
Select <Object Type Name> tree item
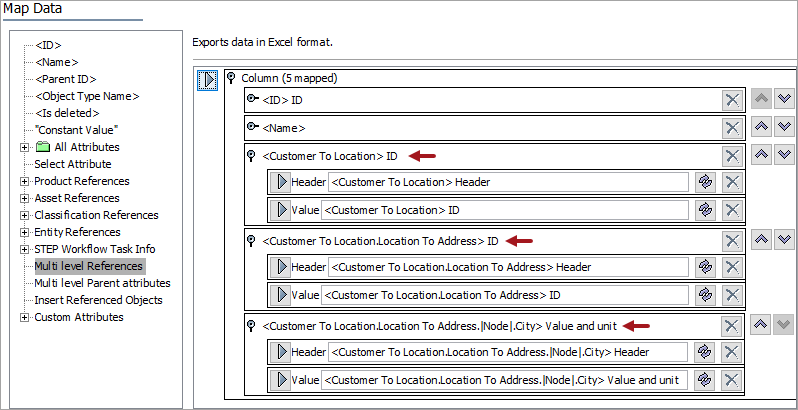tap(87, 96)
